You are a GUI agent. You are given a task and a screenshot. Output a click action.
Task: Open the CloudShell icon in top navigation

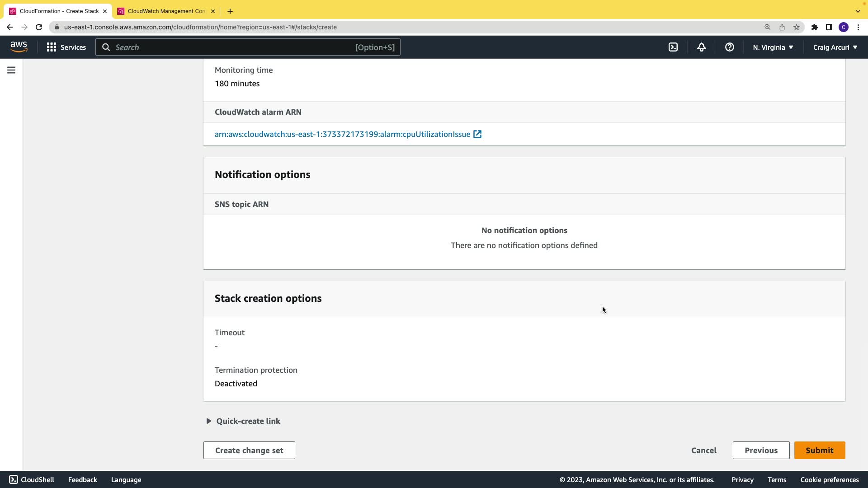[673, 47]
